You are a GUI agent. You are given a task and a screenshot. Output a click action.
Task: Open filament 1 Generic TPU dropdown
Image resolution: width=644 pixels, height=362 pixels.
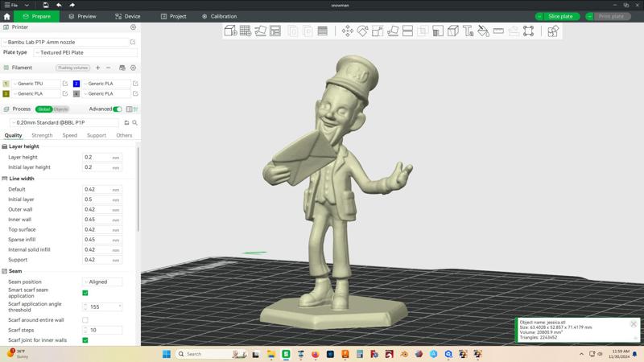coord(36,84)
